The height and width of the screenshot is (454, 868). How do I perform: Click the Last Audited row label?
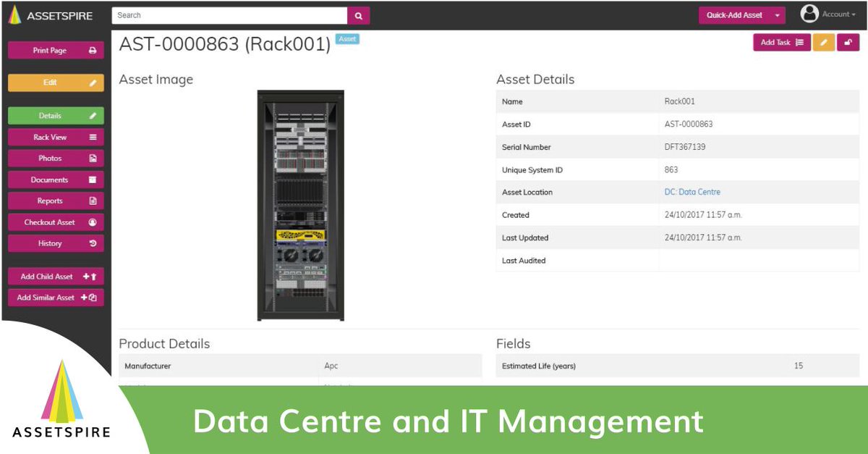[524, 261]
